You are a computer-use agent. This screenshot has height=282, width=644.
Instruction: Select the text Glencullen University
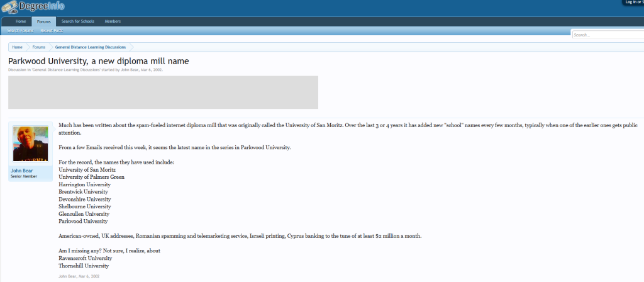[84, 214]
